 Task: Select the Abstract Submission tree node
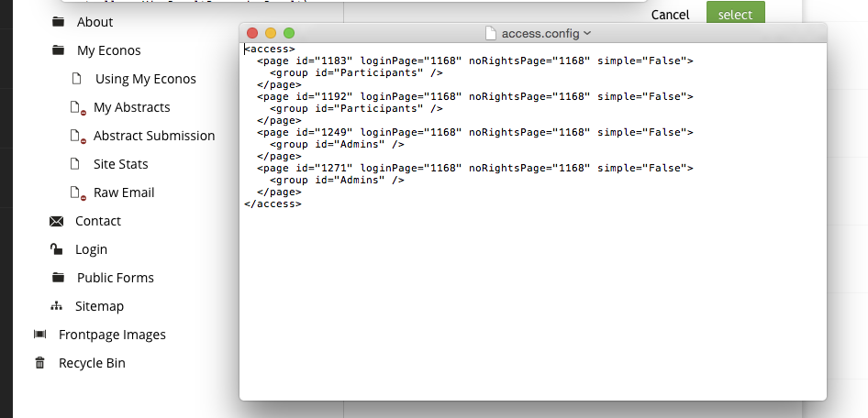[154, 136]
